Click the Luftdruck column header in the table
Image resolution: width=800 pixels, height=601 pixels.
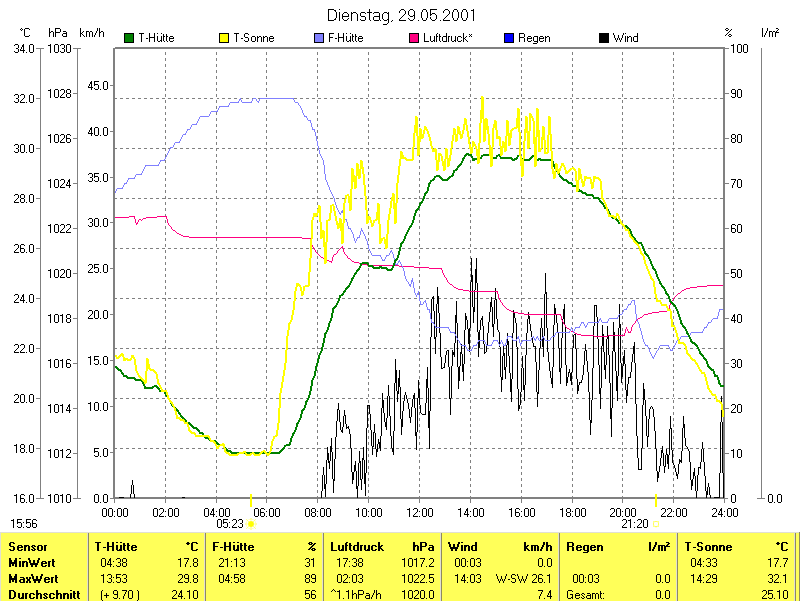coord(357,547)
